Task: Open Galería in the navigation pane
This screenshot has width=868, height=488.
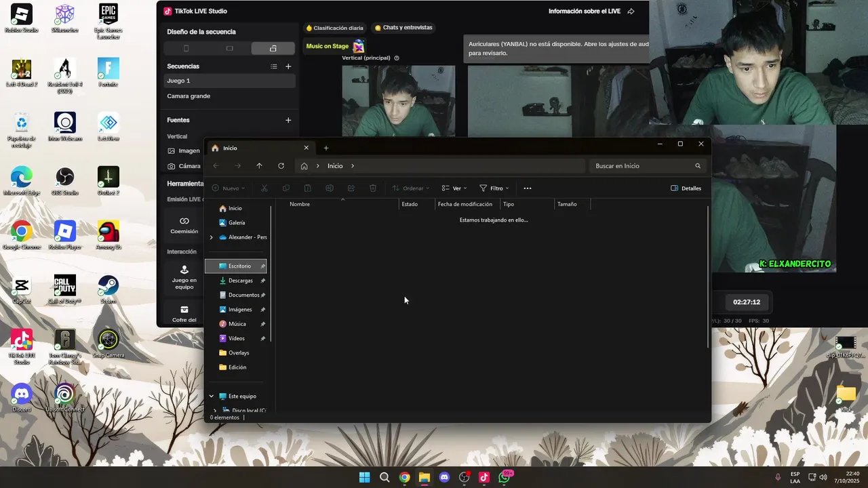Action: pyautogui.click(x=236, y=222)
